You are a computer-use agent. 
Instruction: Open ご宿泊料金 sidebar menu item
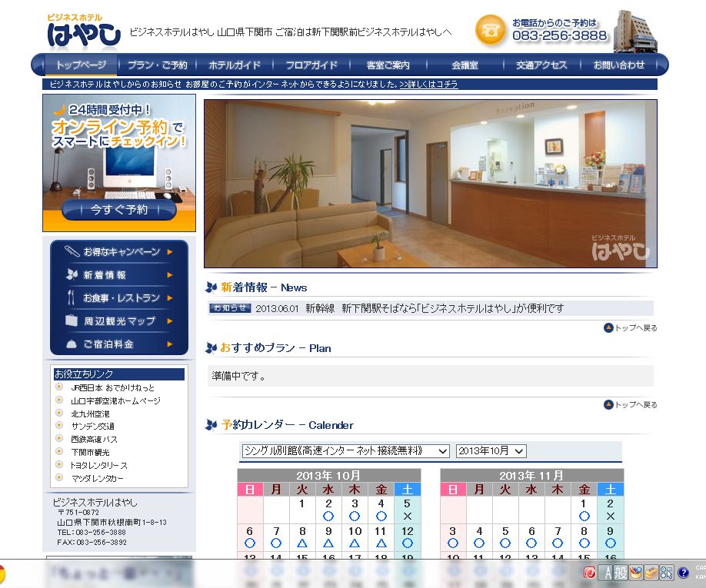tap(119, 344)
